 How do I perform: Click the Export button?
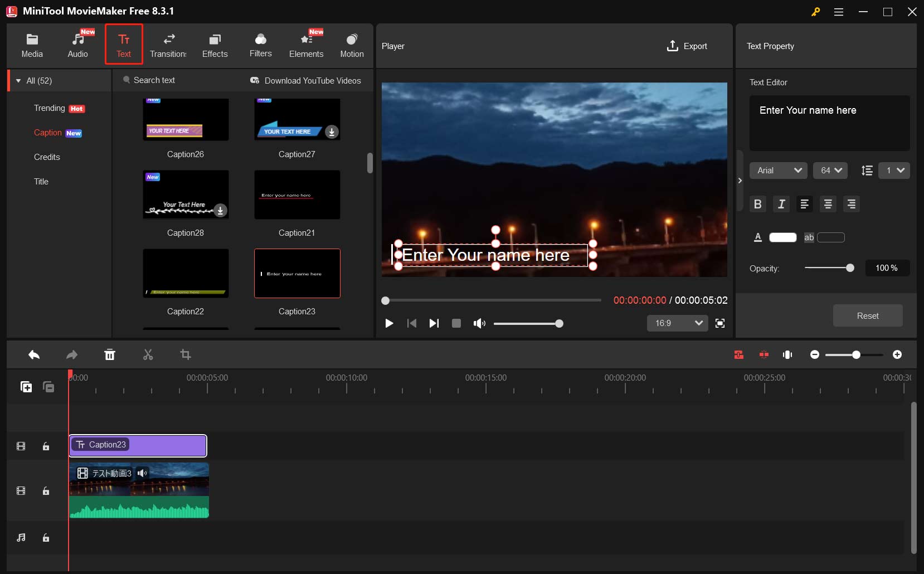point(687,46)
